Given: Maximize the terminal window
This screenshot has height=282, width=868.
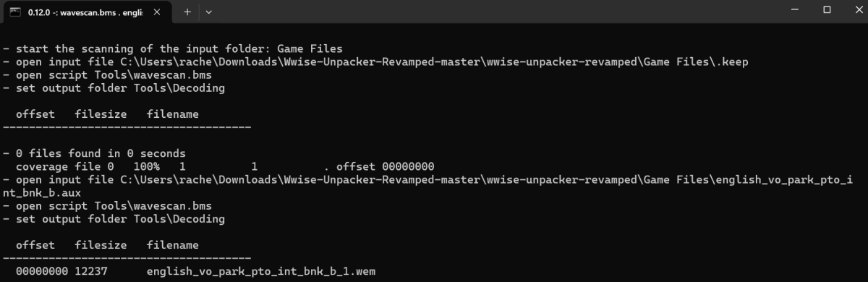Looking at the screenshot, I should (827, 10).
